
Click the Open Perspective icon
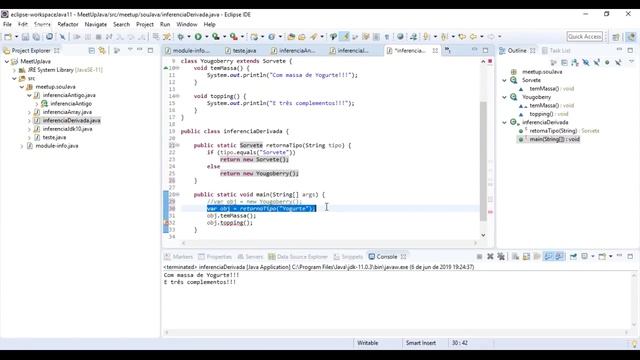click(x=616, y=37)
